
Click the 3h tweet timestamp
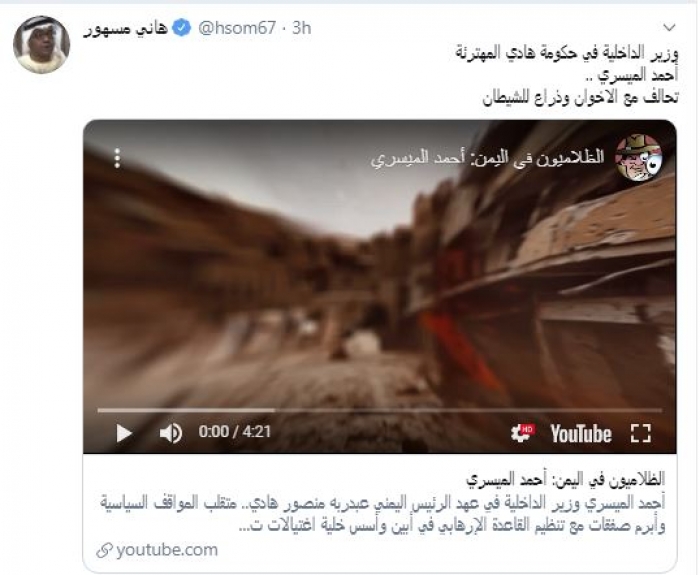click(302, 28)
